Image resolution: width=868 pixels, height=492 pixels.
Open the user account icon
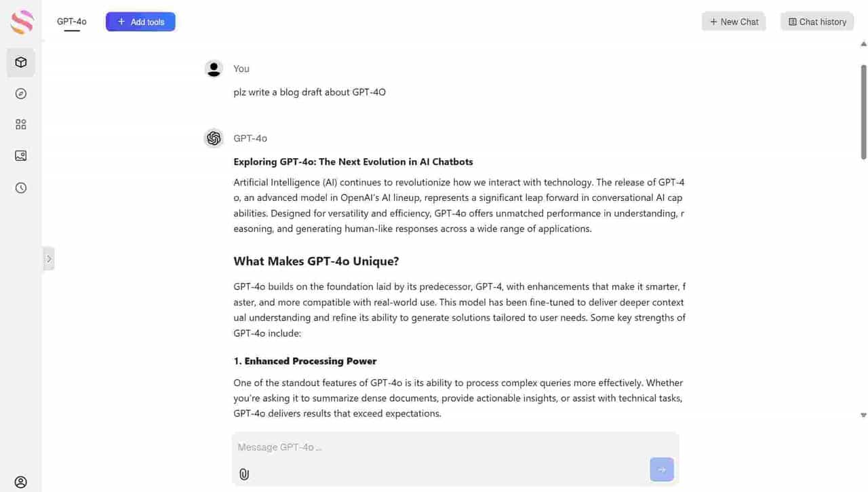(21, 482)
